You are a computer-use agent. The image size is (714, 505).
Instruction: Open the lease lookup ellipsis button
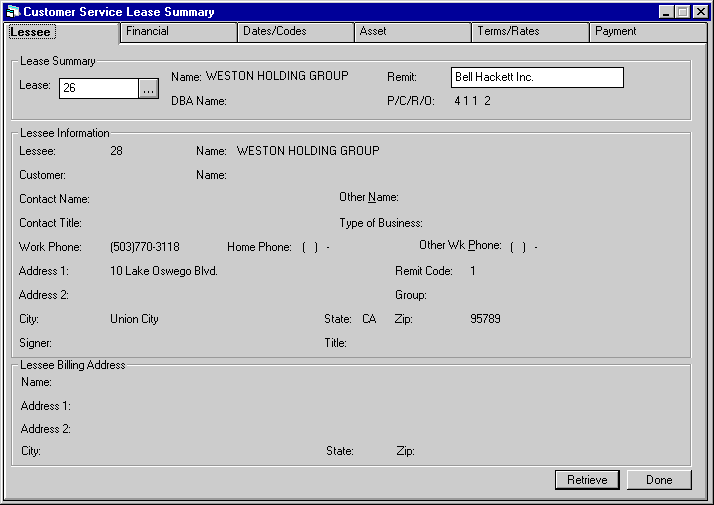click(148, 88)
